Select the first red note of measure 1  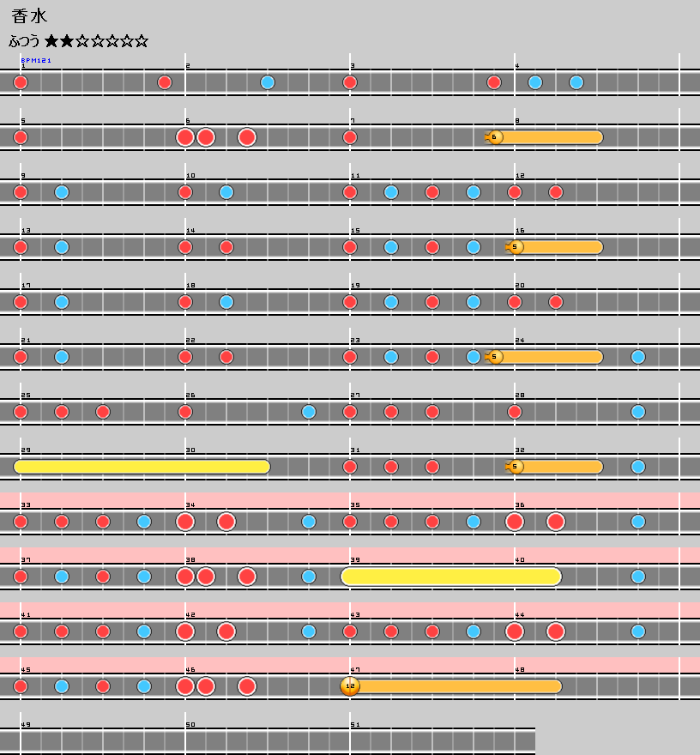click(21, 82)
